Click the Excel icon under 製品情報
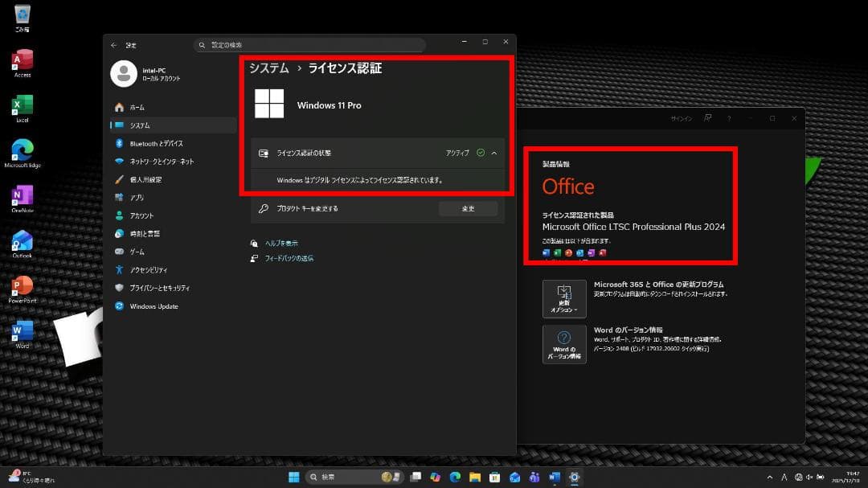The image size is (868, 488). pyautogui.click(x=556, y=252)
